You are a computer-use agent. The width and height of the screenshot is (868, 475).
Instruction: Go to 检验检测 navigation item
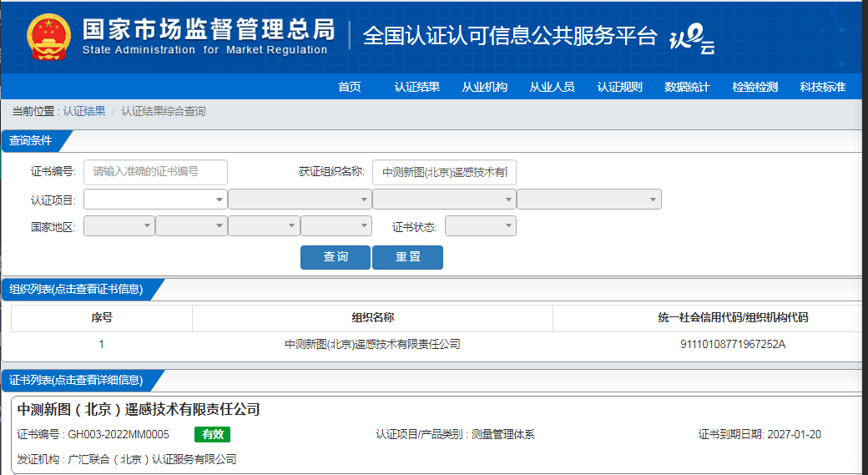(x=754, y=87)
